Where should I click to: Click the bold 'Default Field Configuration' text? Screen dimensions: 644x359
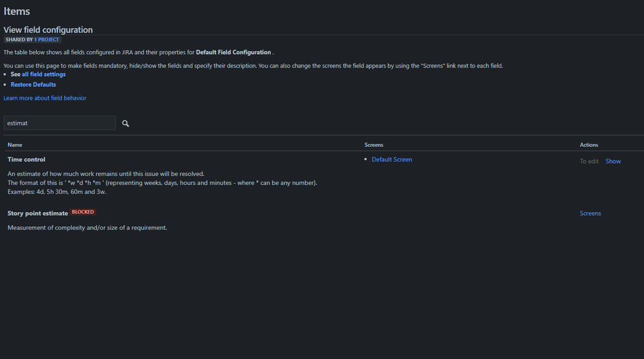click(233, 52)
